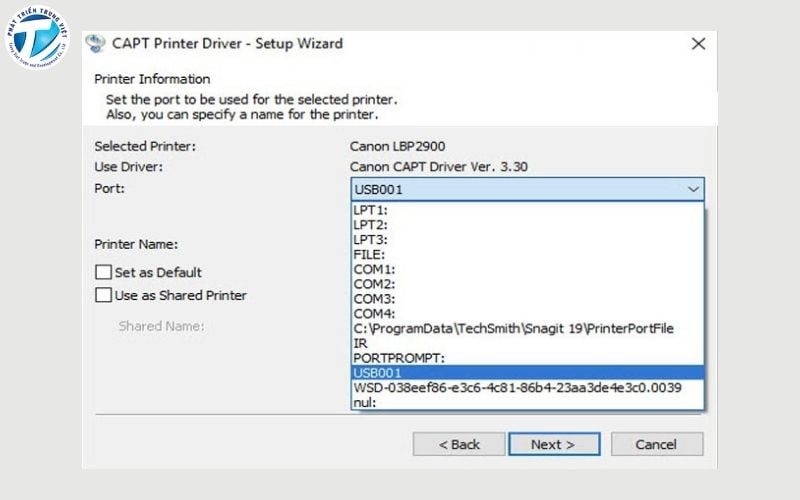The width and height of the screenshot is (800, 500).
Task: Click the Phat Trien Trung Viet logo
Action: pyautogui.click(x=38, y=38)
